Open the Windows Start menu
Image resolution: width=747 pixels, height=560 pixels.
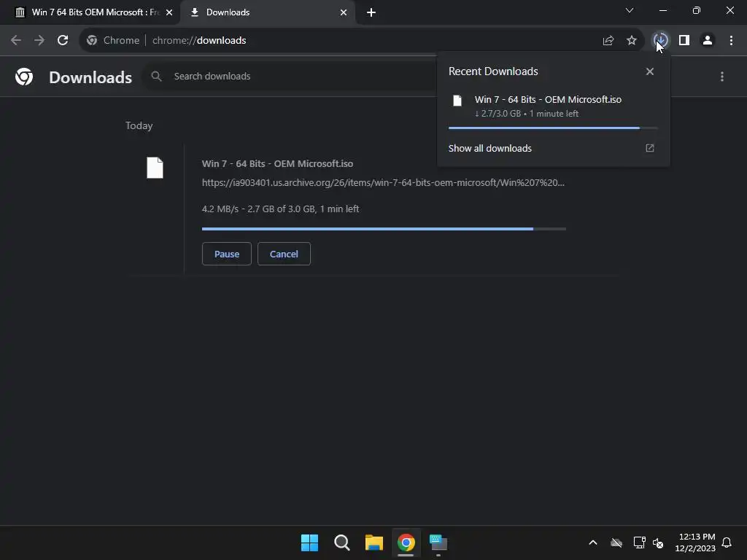(x=309, y=542)
